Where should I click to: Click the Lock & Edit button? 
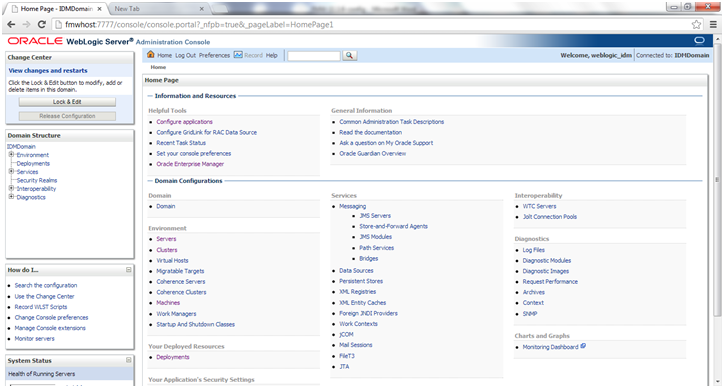(67, 102)
